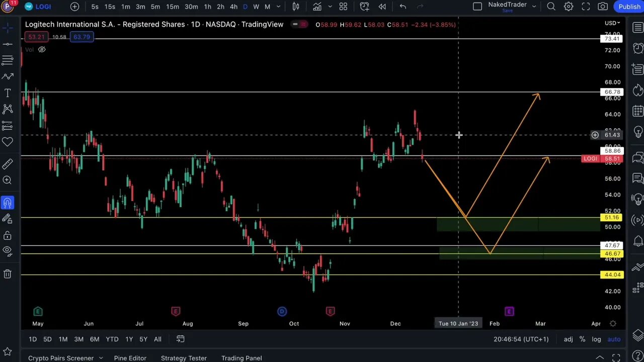Image resolution: width=644 pixels, height=362 pixels.
Task: Expand the Crypto Pairs Screener dropdown arrow
Action: click(101, 358)
